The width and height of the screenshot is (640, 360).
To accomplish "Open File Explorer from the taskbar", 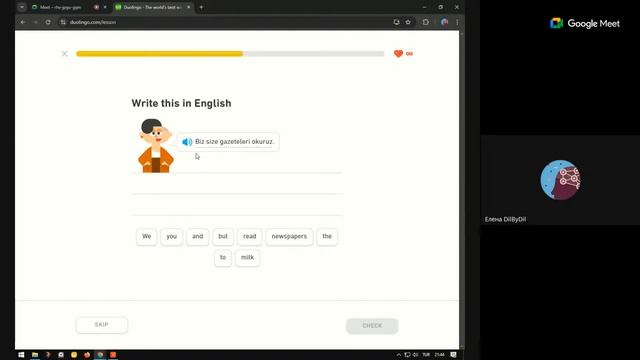I will 35,355.
